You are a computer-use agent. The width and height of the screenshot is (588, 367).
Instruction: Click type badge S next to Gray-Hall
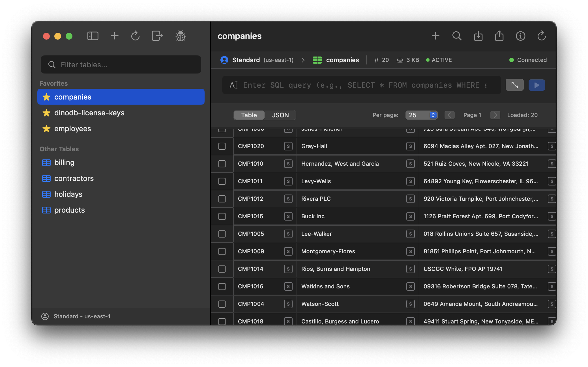(410, 146)
